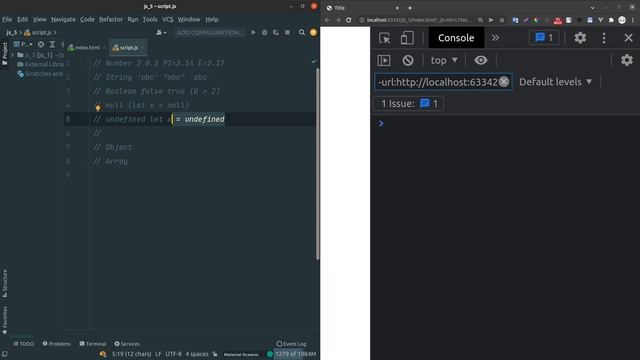
Task: Open the File menu in WebStorm
Action: coord(7,20)
